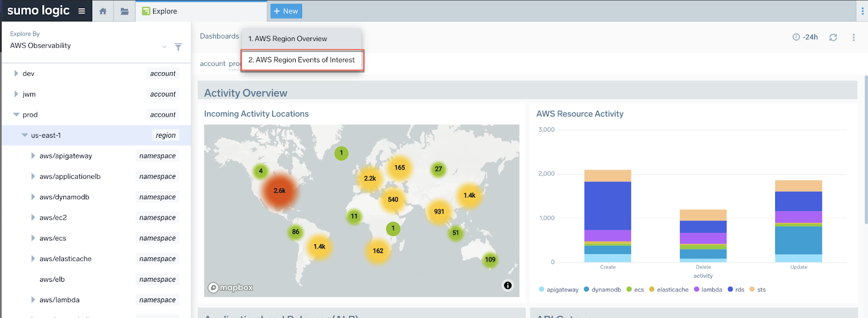
Task: Refresh the dashboard with the refresh icon
Action: click(833, 37)
